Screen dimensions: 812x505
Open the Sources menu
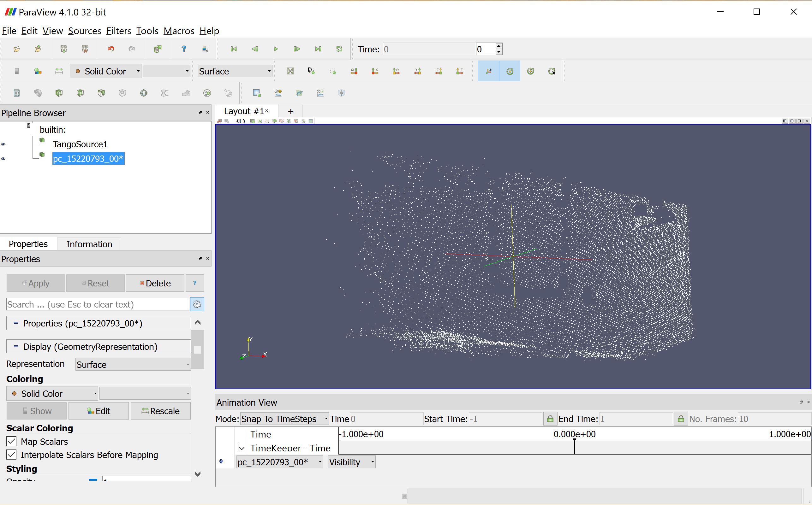click(85, 31)
